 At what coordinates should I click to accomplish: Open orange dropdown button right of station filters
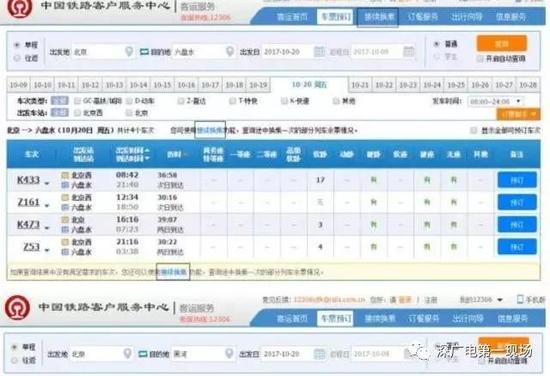click(x=518, y=114)
